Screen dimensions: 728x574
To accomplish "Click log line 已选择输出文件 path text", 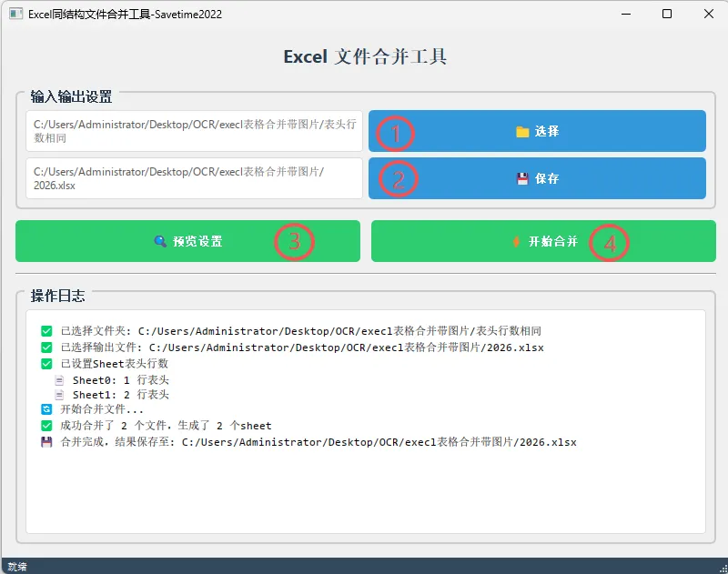I will 302,347.
